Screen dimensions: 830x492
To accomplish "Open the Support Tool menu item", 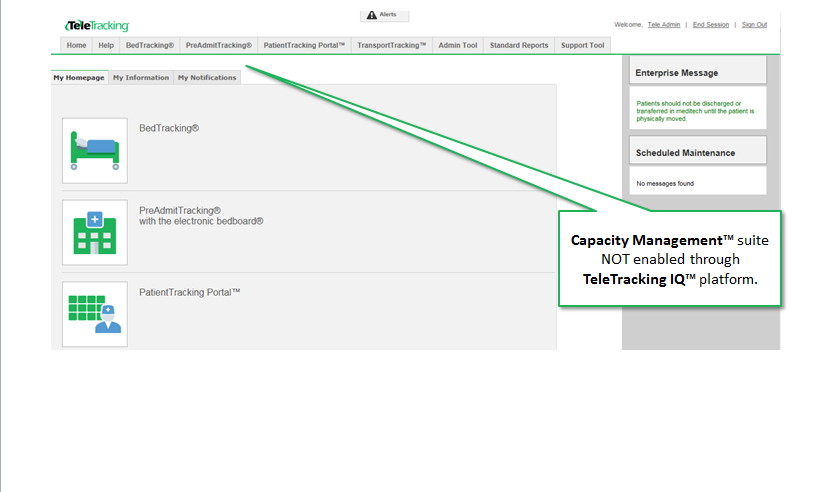I will pos(582,46).
